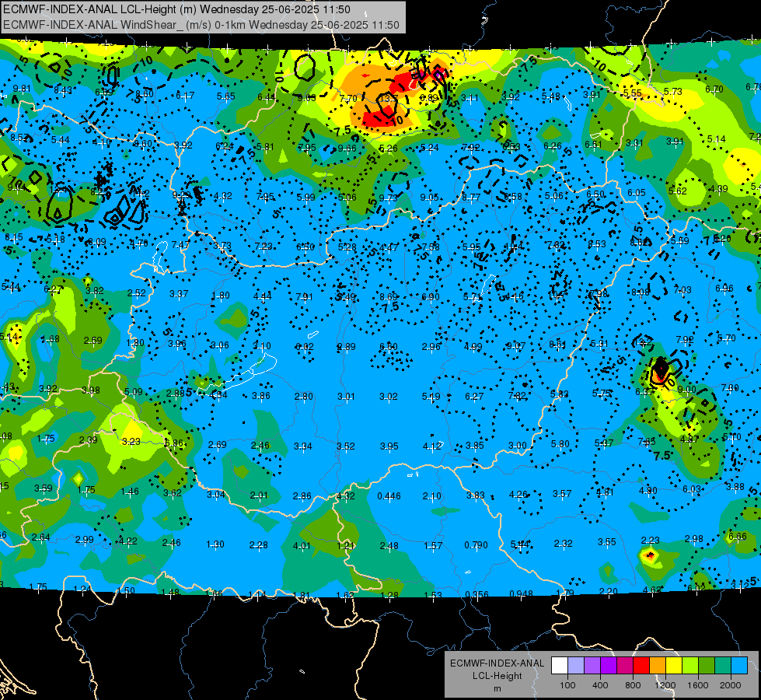
Task: Click the grid value 6.70
Action: 714,89
